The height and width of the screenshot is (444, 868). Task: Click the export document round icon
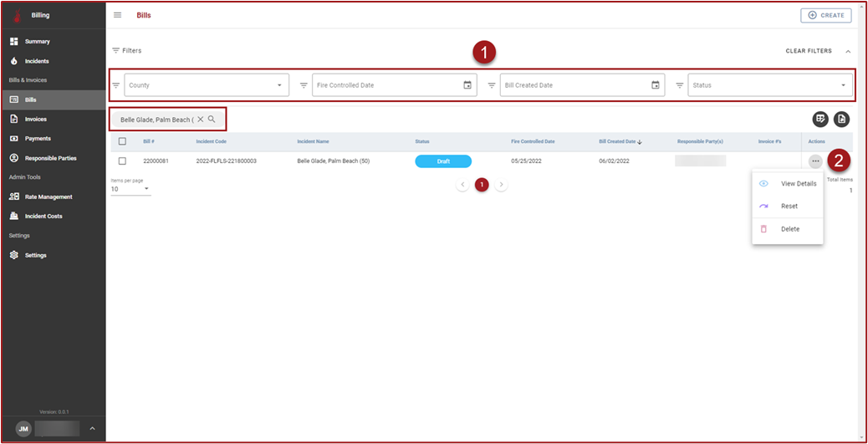(x=841, y=120)
